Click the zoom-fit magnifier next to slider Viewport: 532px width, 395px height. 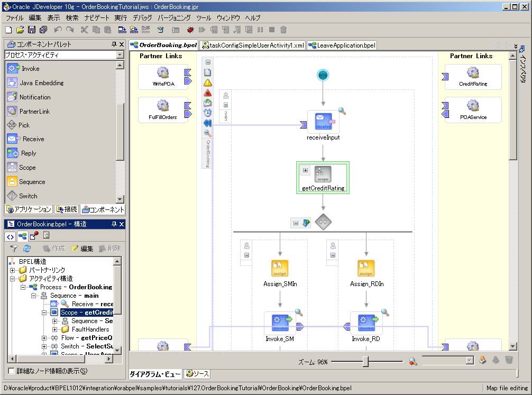pyautogui.click(x=412, y=361)
